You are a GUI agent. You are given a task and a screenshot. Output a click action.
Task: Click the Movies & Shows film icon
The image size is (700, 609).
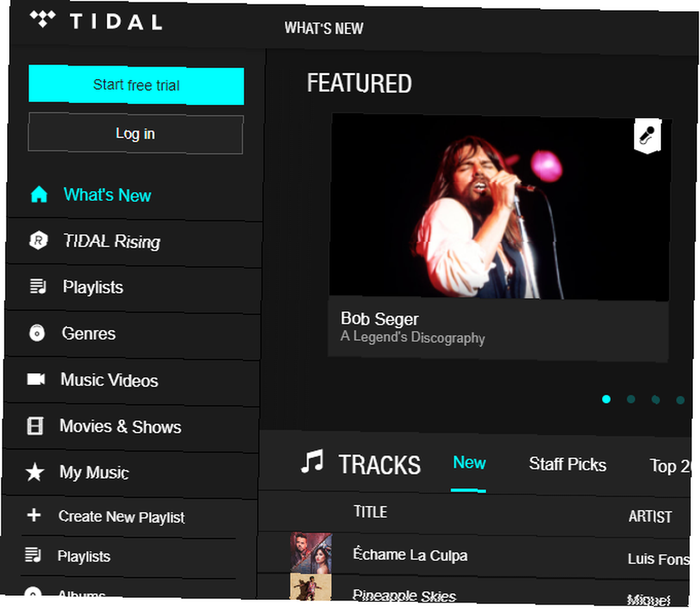[x=35, y=426]
